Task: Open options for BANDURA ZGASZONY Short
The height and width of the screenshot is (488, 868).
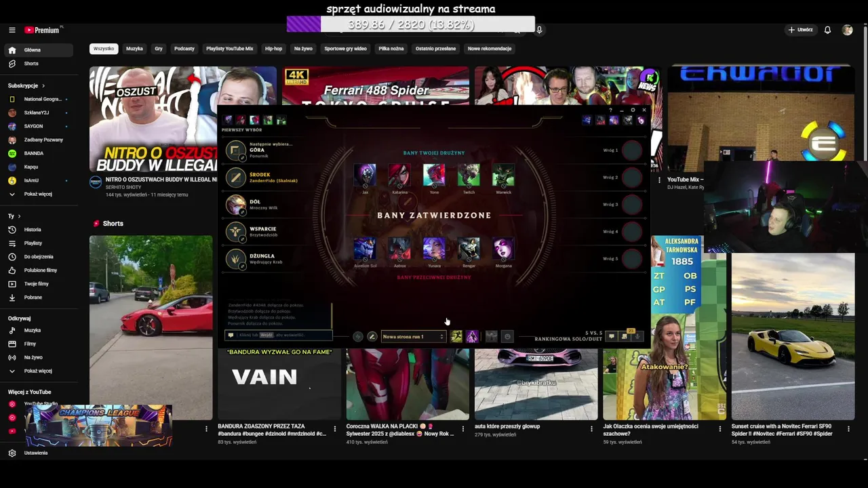Action: 334,429
